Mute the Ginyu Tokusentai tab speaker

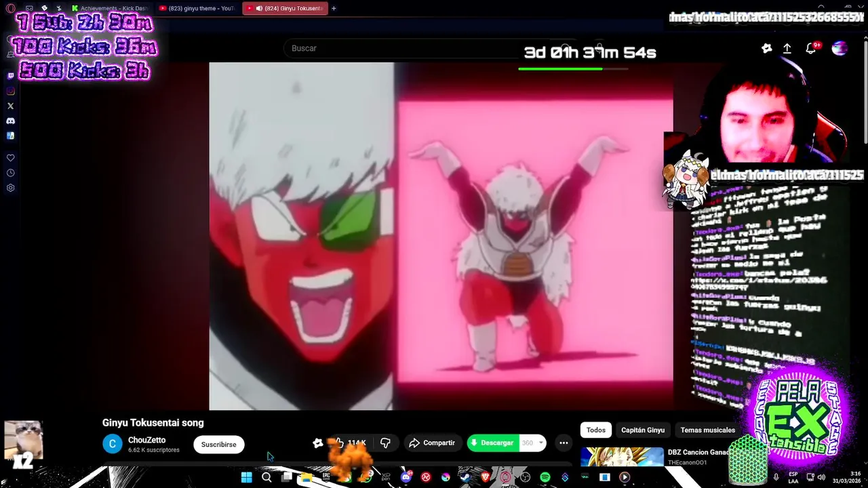(260, 8)
